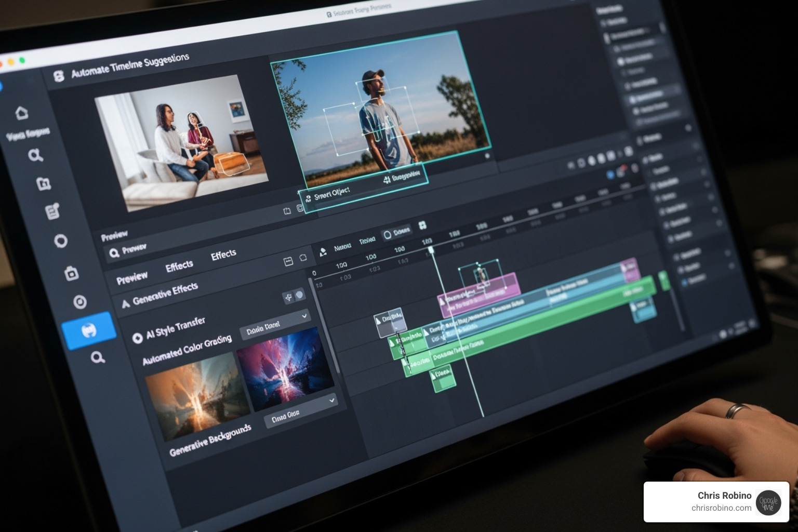Click the highlighted blue sidebar icon

[x=89, y=330]
